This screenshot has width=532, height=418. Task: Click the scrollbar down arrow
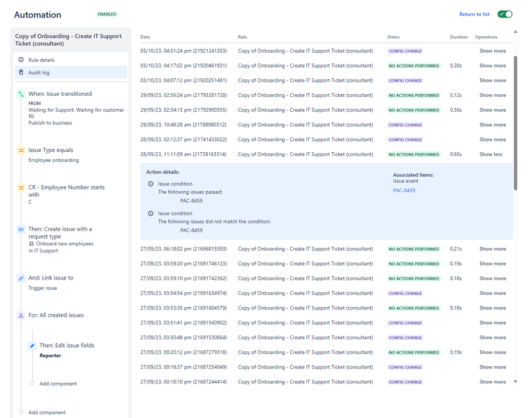tap(515, 382)
